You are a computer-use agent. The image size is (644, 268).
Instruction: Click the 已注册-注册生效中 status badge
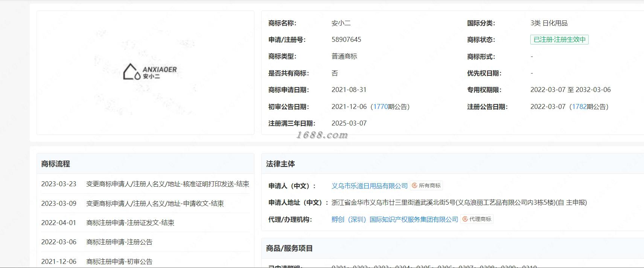(559, 40)
